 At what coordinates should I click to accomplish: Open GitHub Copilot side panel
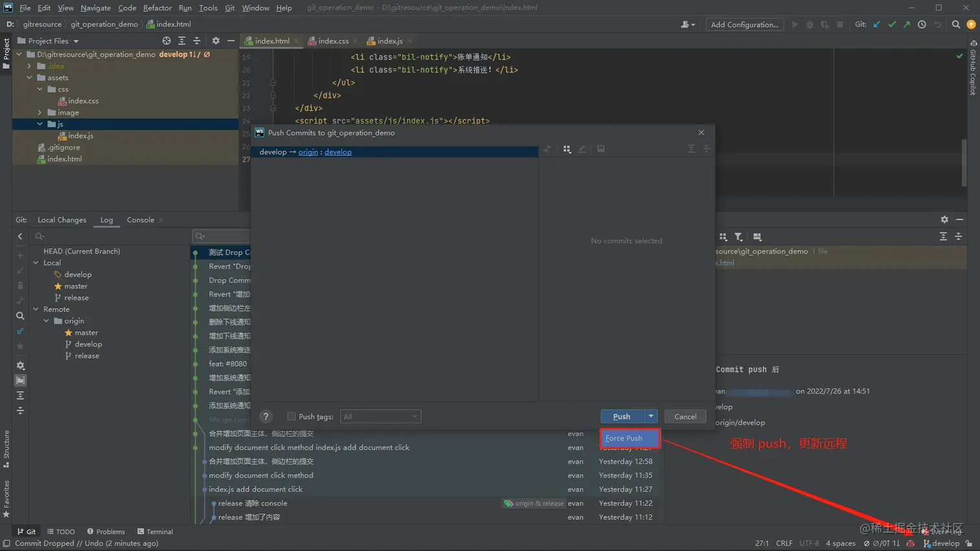973,67
